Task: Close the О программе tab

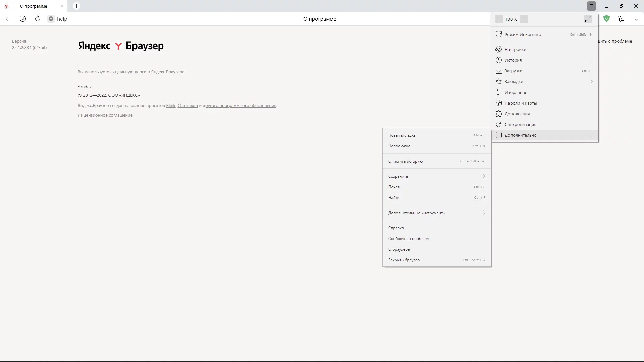Action: [62, 6]
